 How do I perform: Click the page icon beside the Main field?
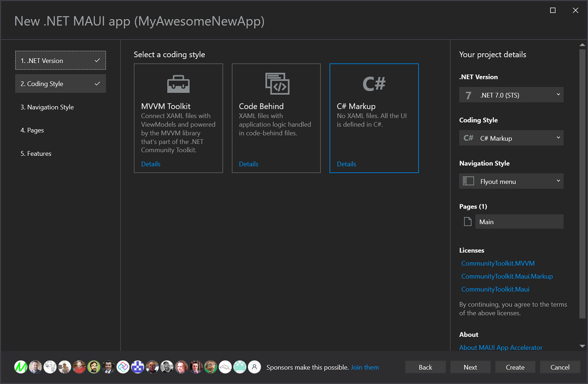point(468,222)
